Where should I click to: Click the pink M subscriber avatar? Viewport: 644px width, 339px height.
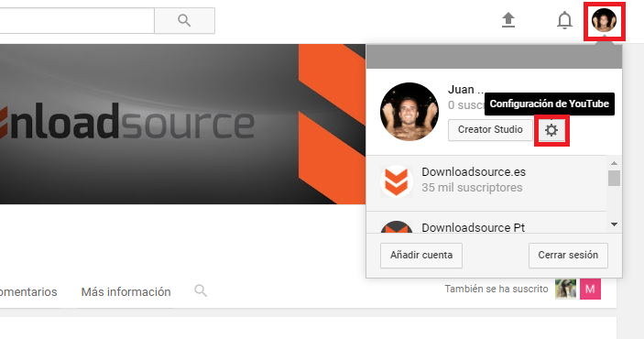pos(590,289)
